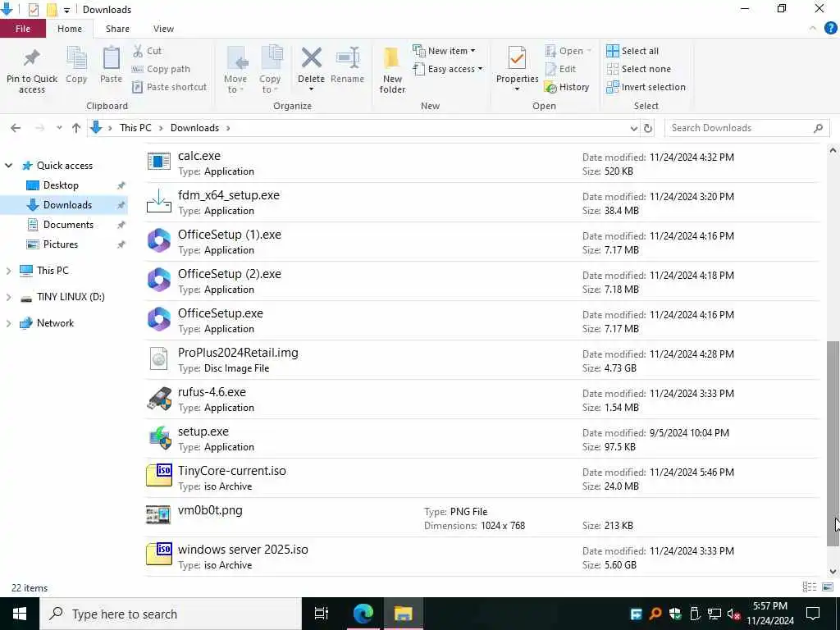Image resolution: width=840 pixels, height=630 pixels.
Task: Select the setup.exe file icon
Action: [160, 438]
